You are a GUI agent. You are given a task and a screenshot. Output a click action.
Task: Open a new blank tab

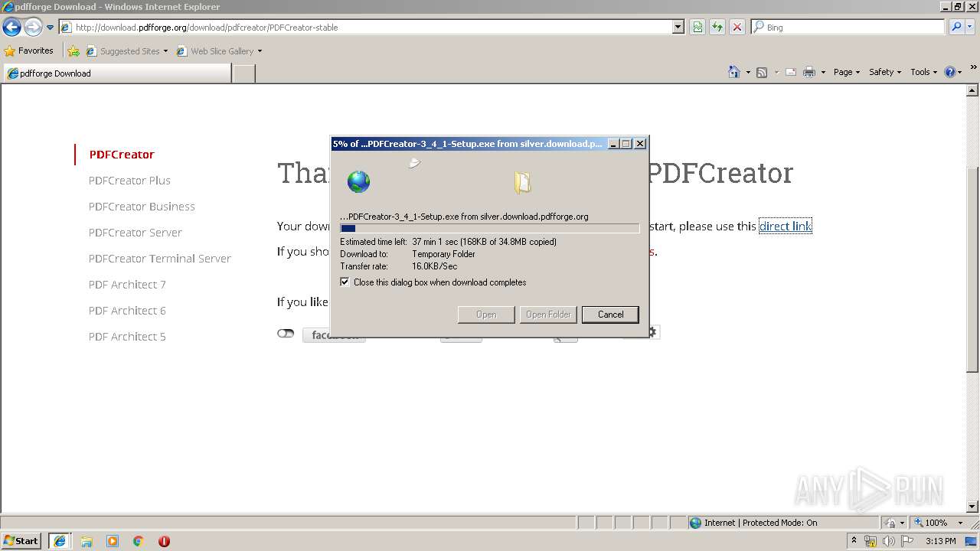click(243, 73)
